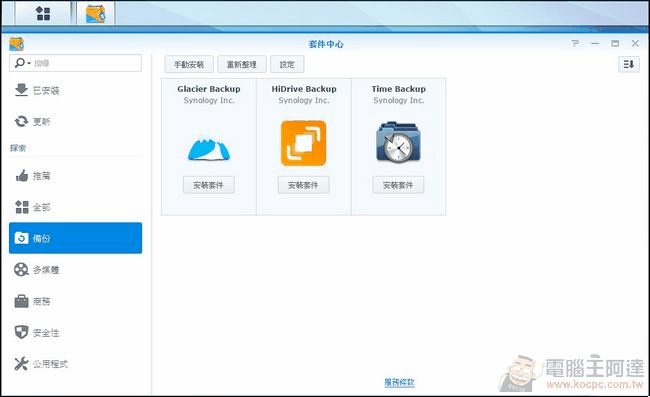The image size is (650, 397).
Task: Open the 設定 settings button
Action: click(x=287, y=64)
